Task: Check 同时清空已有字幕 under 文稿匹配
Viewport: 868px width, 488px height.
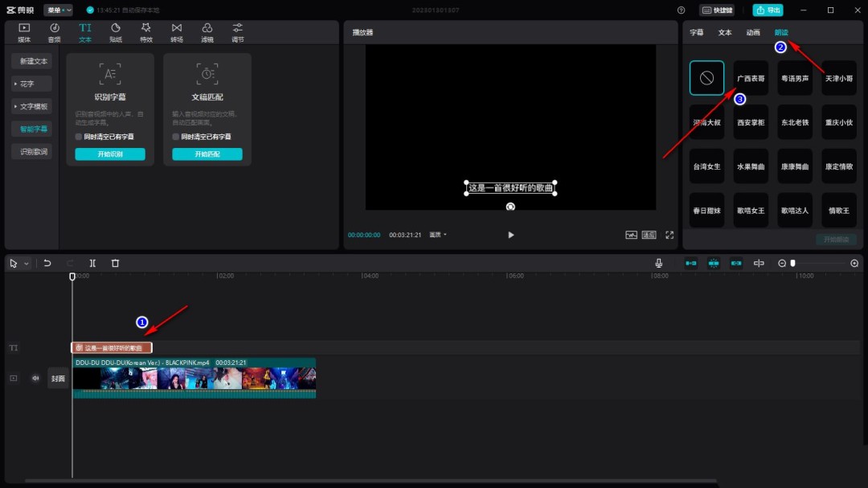Action: coord(175,136)
